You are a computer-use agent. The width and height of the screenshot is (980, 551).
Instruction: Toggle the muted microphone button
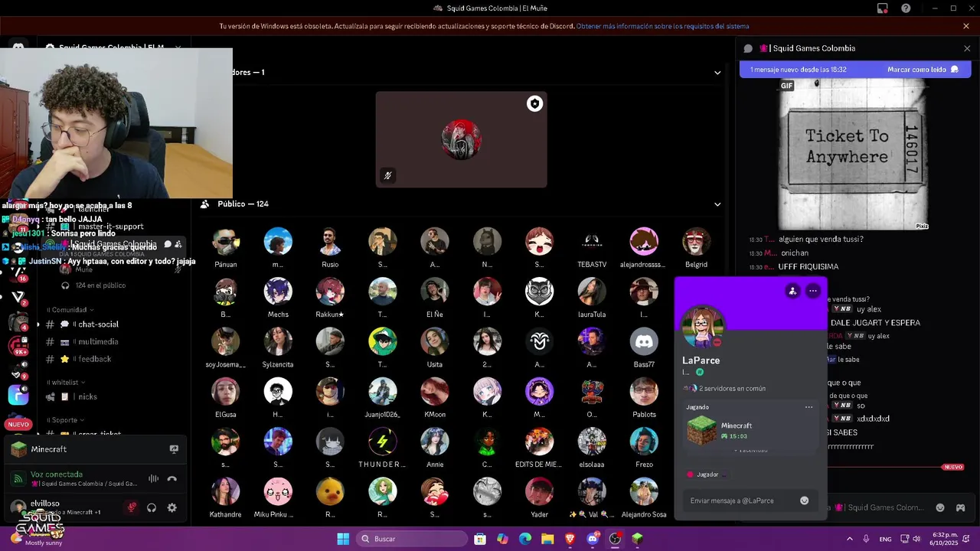pos(132,507)
